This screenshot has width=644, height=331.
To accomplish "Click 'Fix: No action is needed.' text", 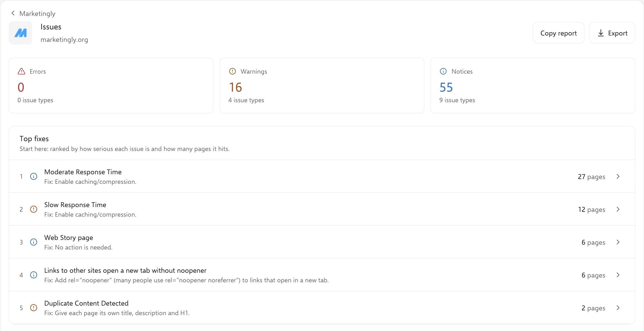I will pos(78,247).
